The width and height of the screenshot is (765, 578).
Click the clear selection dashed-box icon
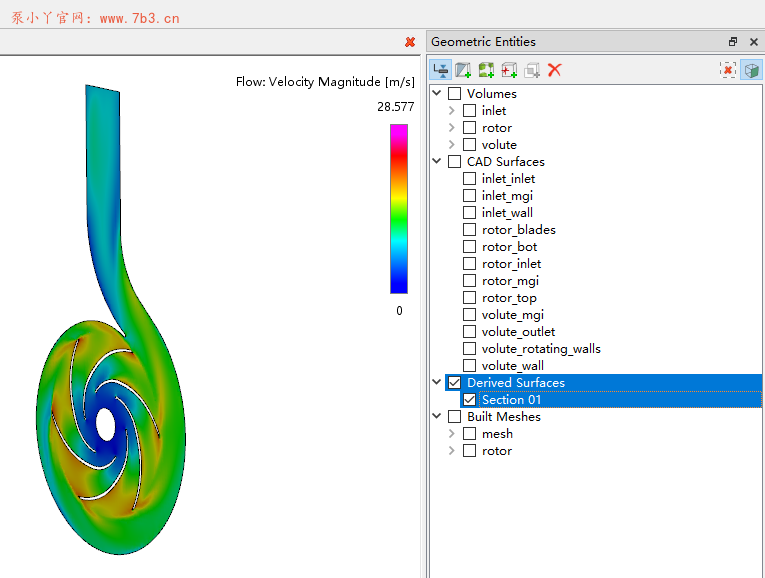pos(728,70)
